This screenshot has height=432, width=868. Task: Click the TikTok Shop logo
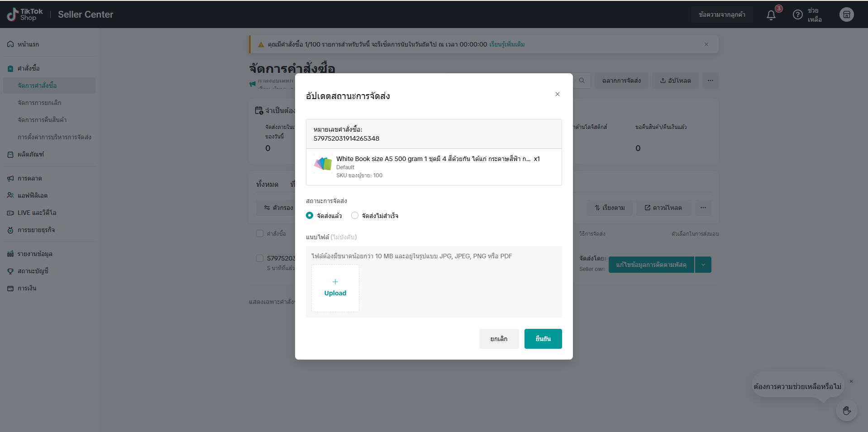coord(25,14)
